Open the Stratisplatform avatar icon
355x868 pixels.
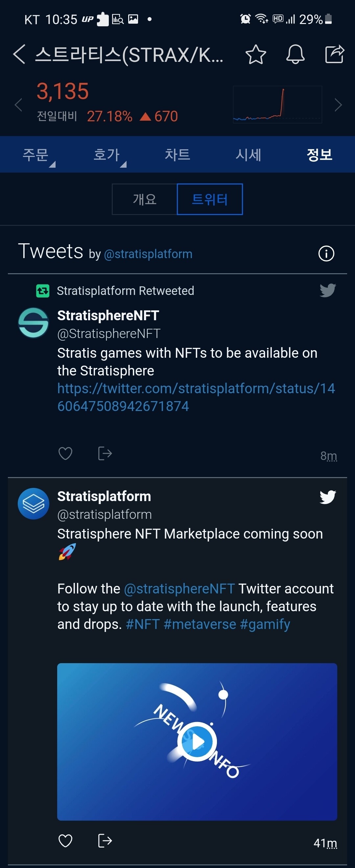[x=33, y=504]
